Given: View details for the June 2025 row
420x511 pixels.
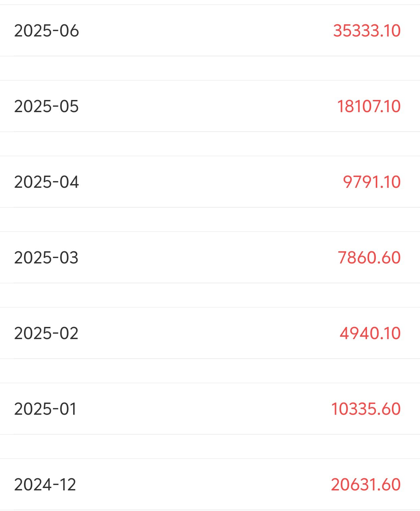Looking at the screenshot, I should point(210,30).
